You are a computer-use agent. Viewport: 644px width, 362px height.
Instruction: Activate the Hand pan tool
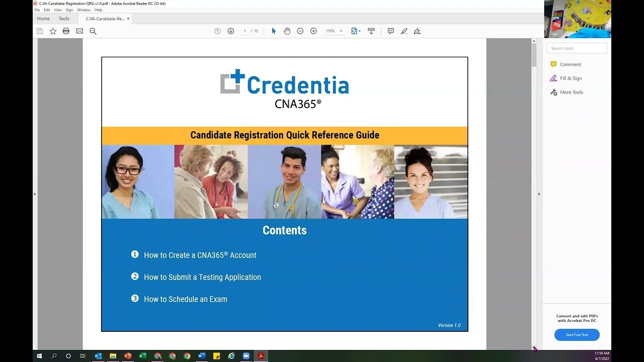pos(287,31)
